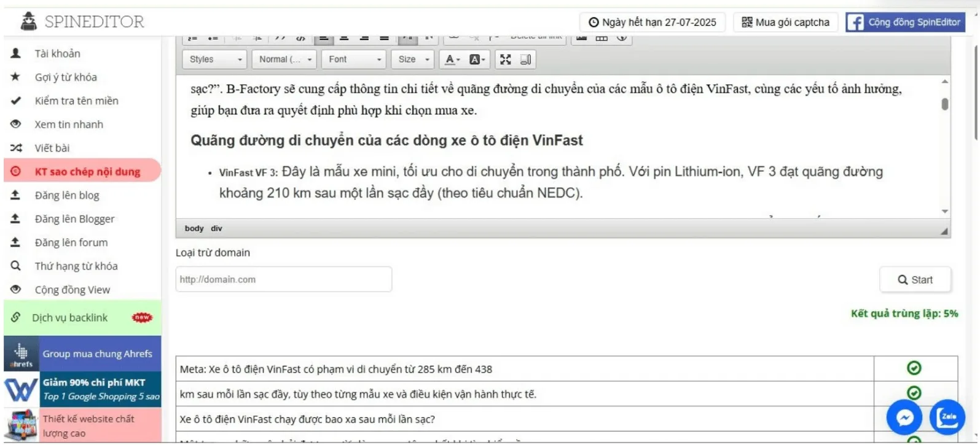Click Kết quả trùng lặp: 5% text
Viewport: 980px width, 445px height.
[x=904, y=314]
